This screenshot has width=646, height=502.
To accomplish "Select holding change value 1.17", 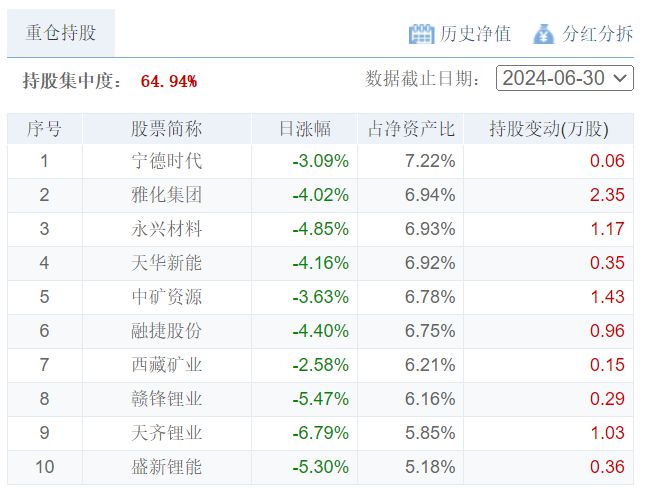I will pyautogui.click(x=607, y=229).
